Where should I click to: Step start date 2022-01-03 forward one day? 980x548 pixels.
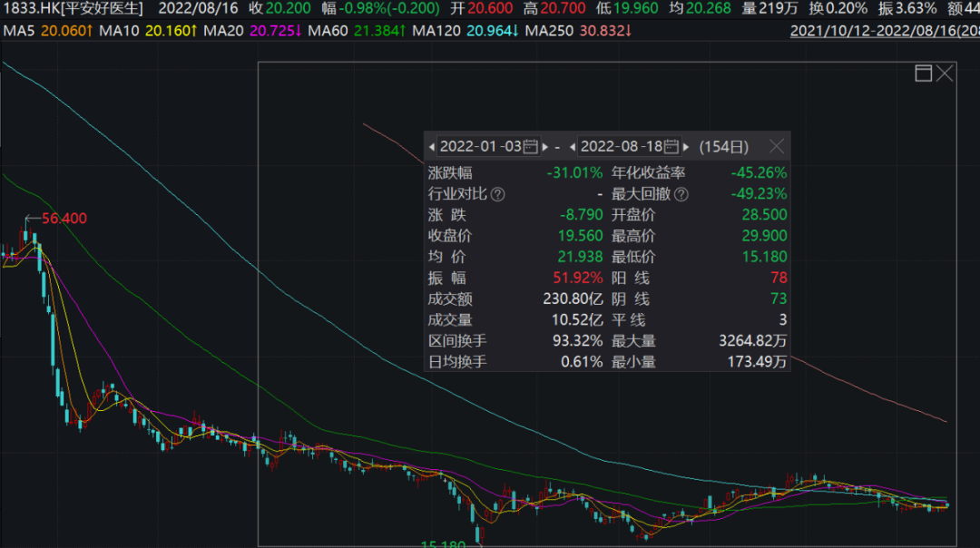click(x=545, y=147)
